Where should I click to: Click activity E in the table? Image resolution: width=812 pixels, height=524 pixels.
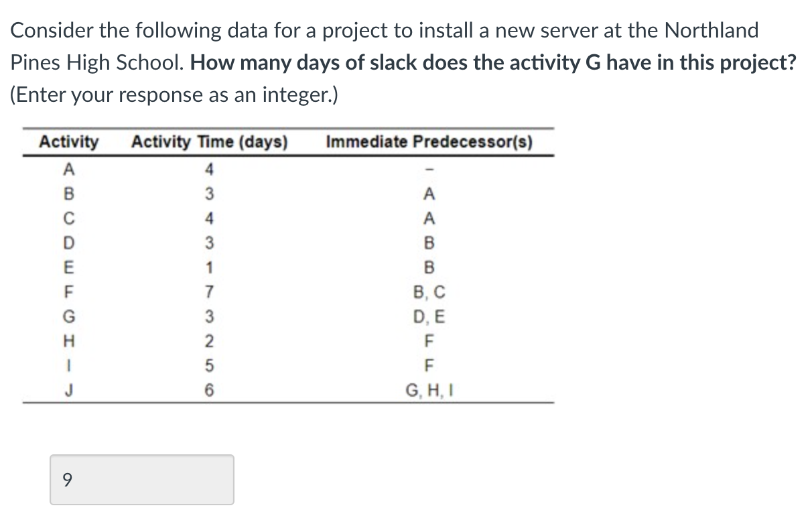tap(68, 266)
